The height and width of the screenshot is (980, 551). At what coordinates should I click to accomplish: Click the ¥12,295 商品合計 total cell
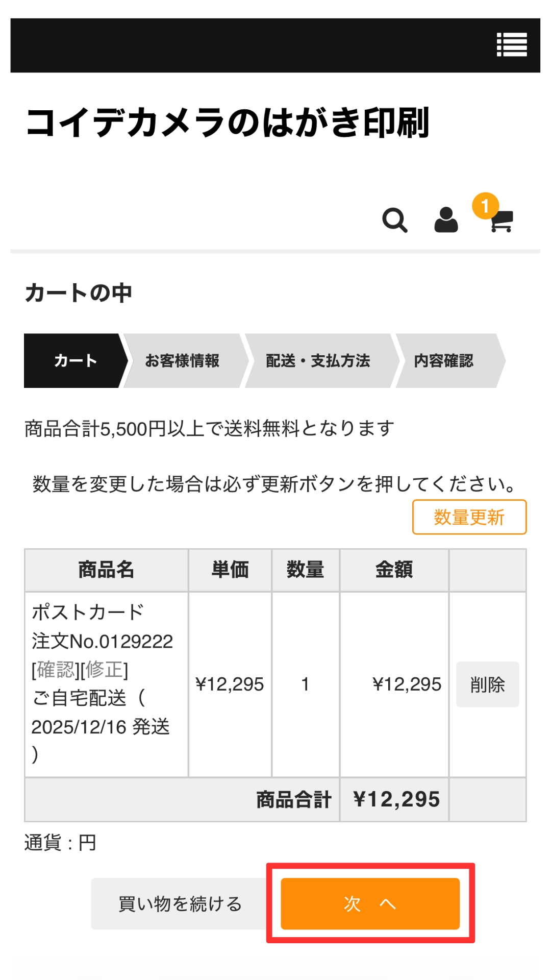(396, 799)
